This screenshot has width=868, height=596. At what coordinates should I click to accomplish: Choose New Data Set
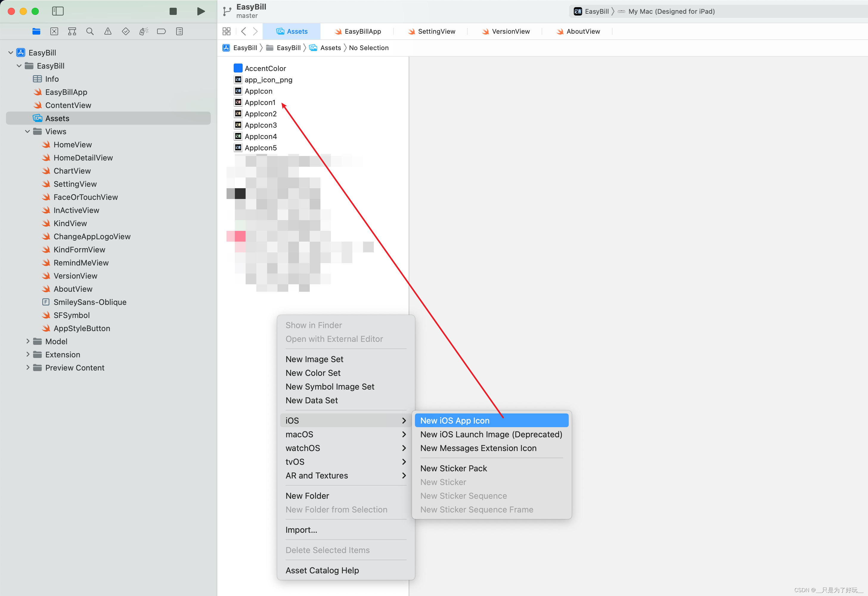tap(346, 400)
